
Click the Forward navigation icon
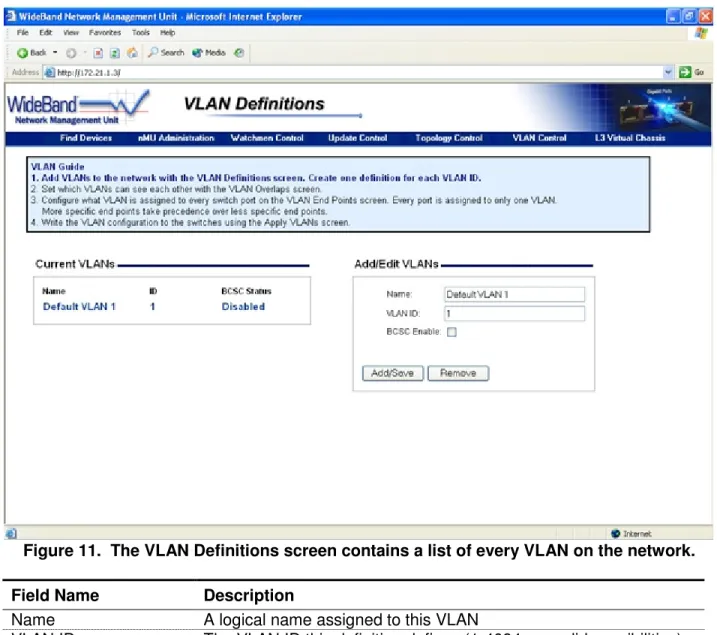coord(71,53)
